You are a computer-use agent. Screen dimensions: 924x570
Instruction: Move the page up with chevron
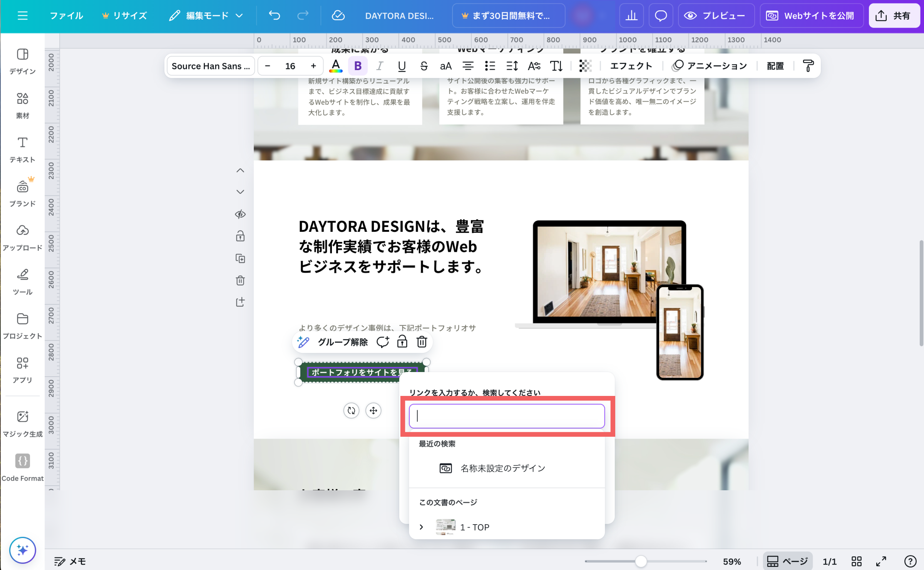[x=240, y=170]
